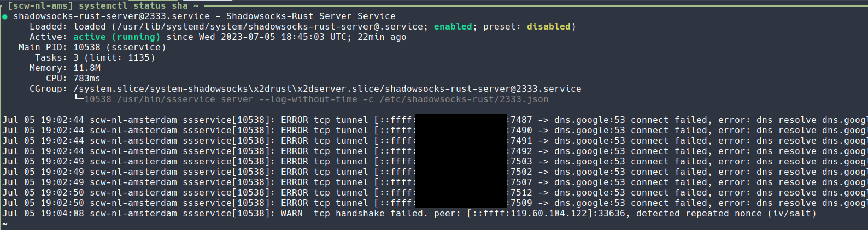Screen dimensions: 868x230
Task: Click the "detected repeated nonce (iv/salt)" message
Action: [726, 214]
